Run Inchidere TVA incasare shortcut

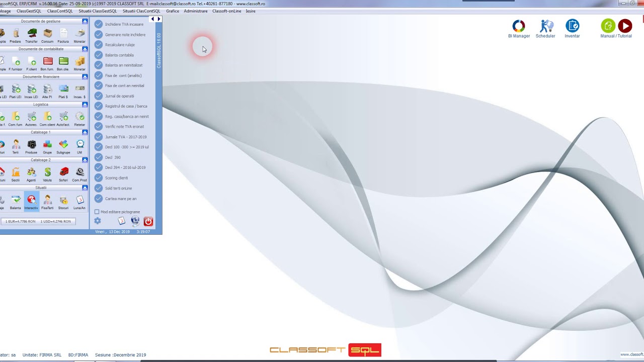click(120, 24)
